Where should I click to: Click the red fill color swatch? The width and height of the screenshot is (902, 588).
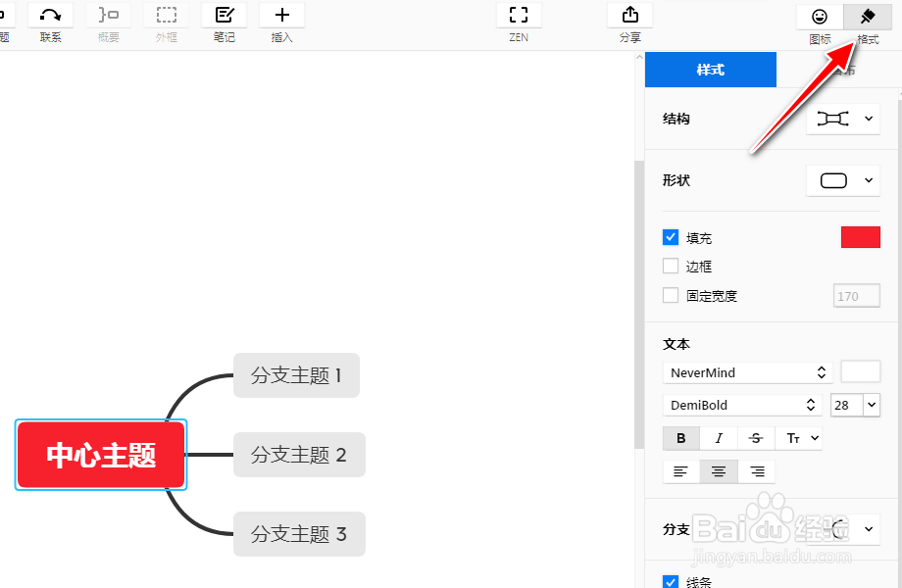click(x=860, y=237)
